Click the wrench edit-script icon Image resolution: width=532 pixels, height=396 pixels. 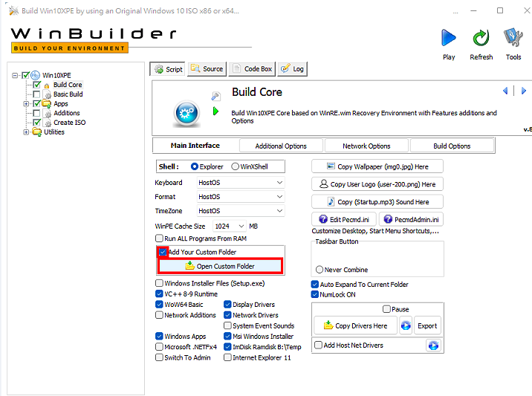(x=215, y=97)
